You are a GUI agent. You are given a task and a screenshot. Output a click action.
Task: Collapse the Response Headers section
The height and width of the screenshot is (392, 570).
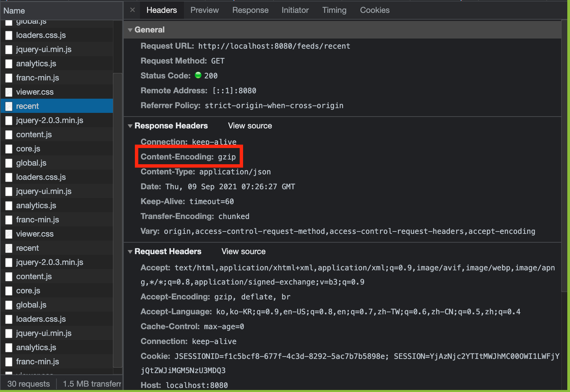(x=130, y=126)
